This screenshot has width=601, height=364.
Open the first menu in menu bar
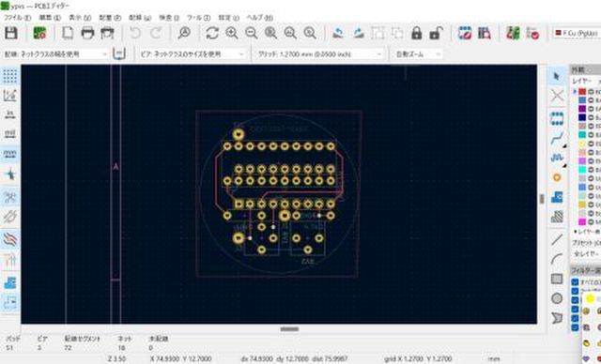[18, 18]
